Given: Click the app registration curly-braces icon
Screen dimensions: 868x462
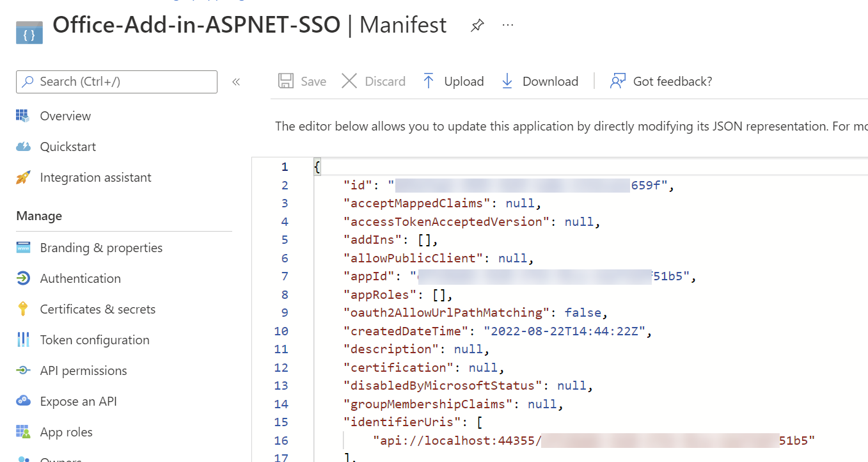Looking at the screenshot, I should [29, 31].
